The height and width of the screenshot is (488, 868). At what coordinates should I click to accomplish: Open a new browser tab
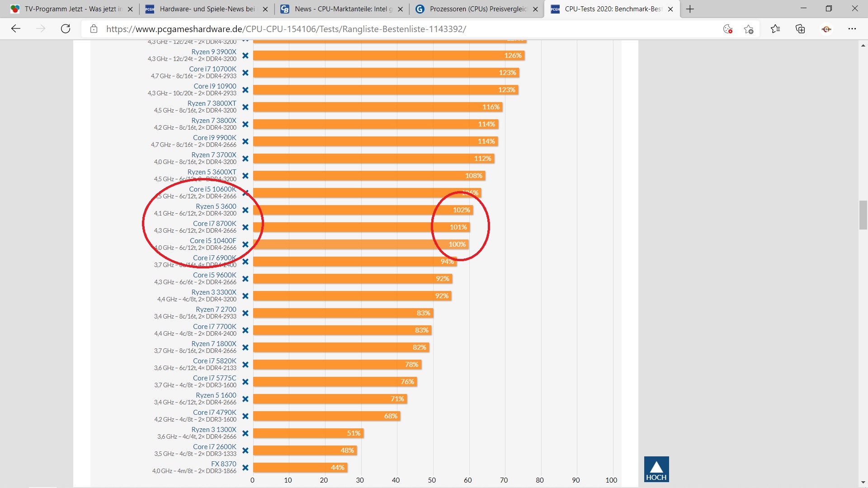pos(690,9)
